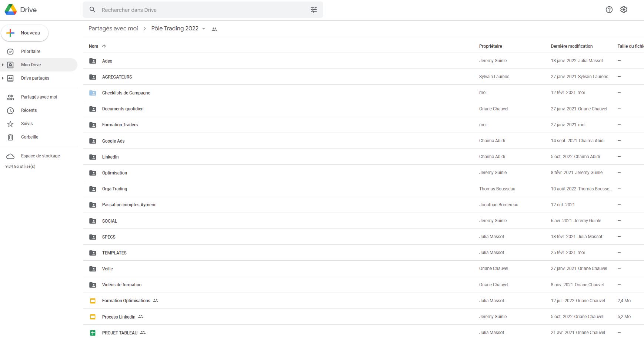
Task: Select the AGREGATEURS folder row
Action: point(363,77)
